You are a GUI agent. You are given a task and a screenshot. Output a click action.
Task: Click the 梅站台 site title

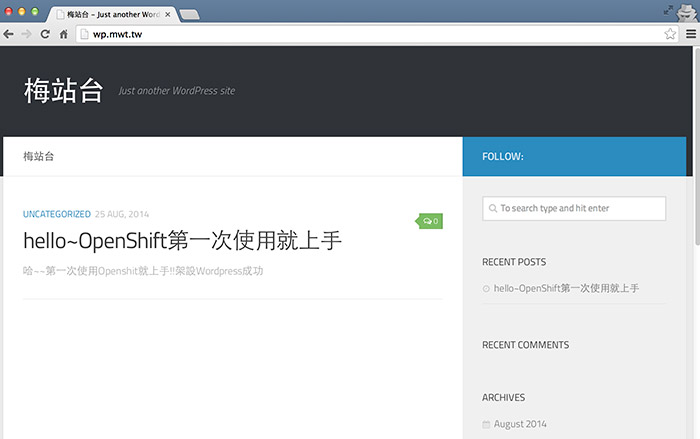(x=63, y=91)
